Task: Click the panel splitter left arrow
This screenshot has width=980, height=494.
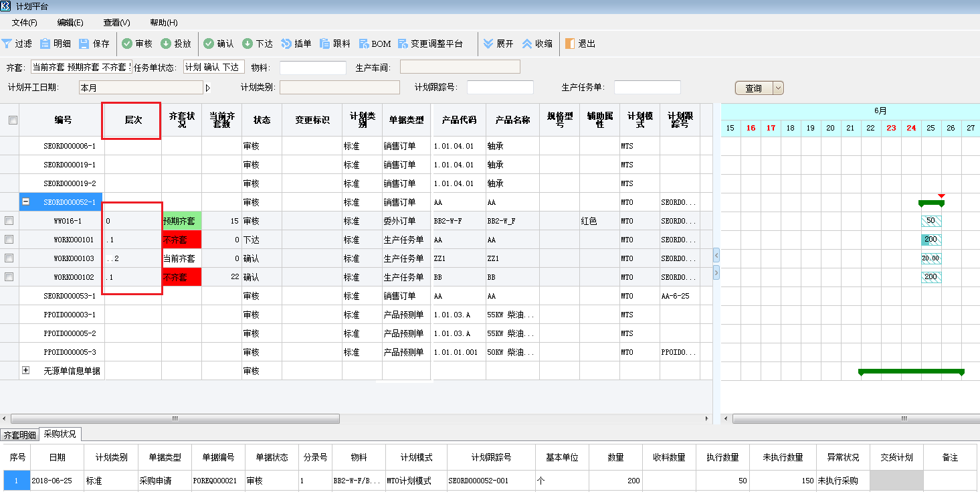Action: click(716, 255)
